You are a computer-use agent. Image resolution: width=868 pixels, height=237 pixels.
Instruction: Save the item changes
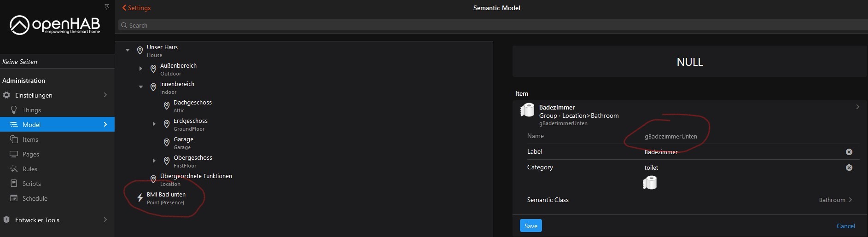pos(531,226)
